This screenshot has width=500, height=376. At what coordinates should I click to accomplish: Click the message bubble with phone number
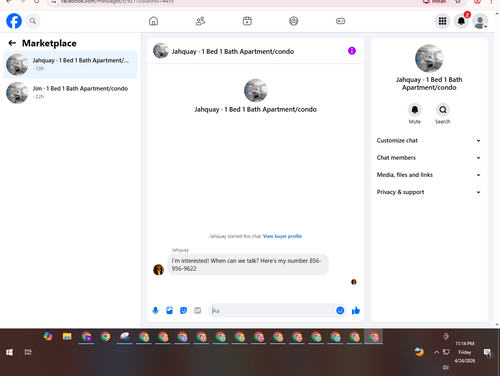click(248, 265)
